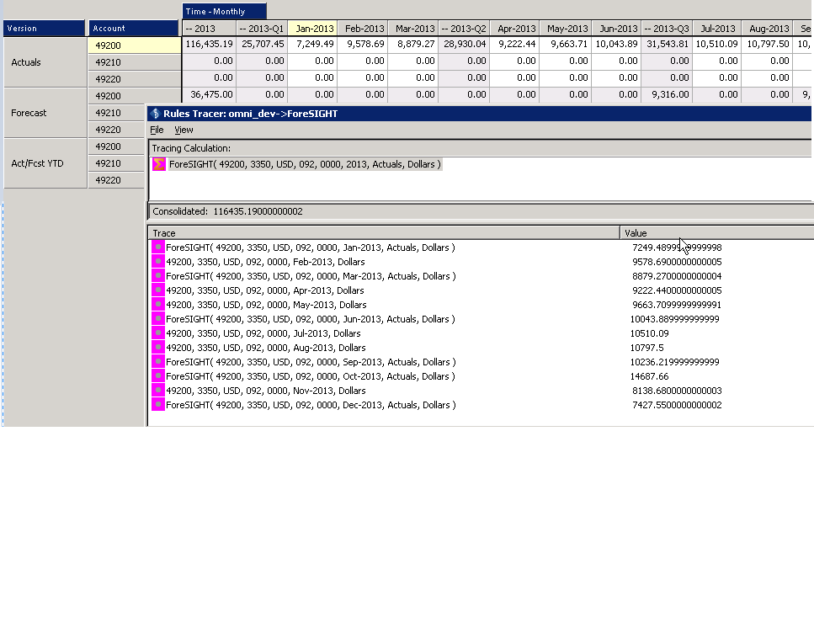This screenshot has height=644, width=814.
Task: Click the 31,543.81 cell for 2013-Q3
Action: pos(667,44)
